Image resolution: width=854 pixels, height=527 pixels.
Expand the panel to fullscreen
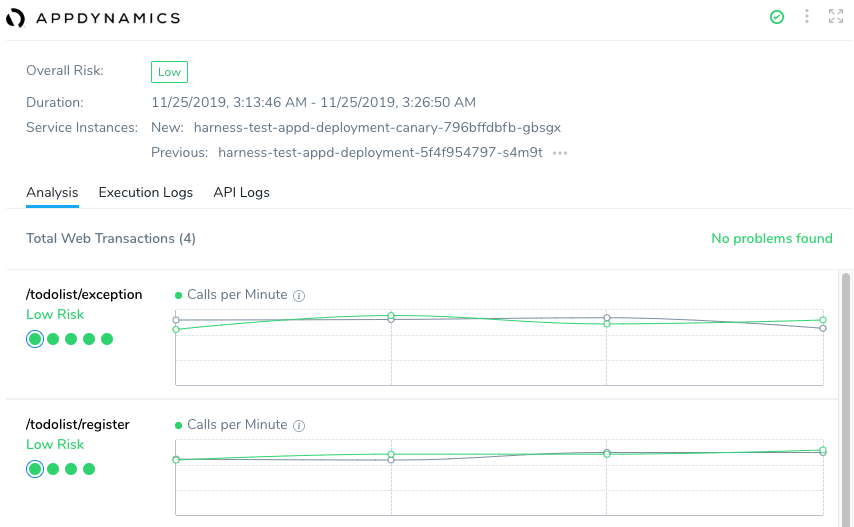(x=835, y=16)
